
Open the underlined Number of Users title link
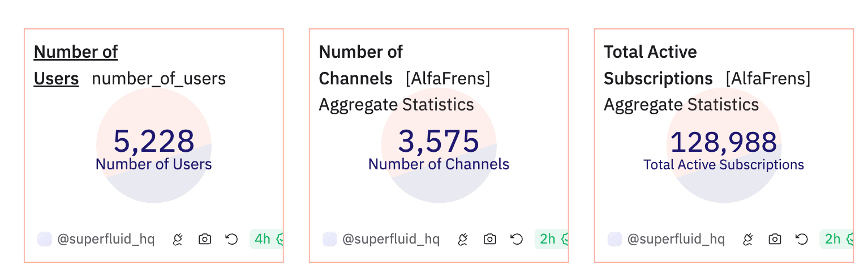(x=76, y=65)
